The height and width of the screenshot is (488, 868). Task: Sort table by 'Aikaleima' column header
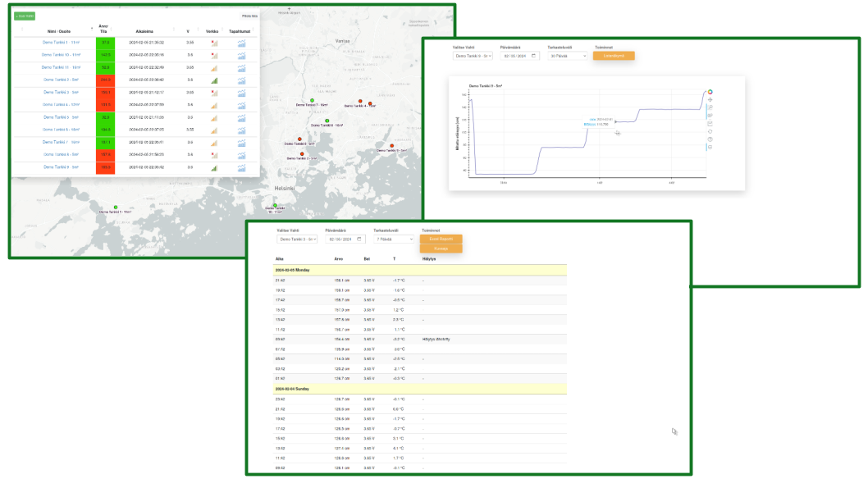[x=144, y=31]
